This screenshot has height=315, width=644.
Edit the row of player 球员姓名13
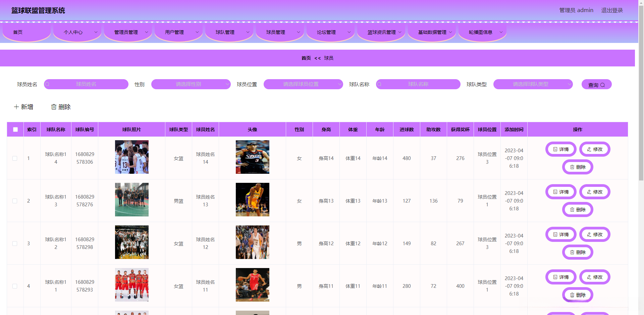point(595,192)
